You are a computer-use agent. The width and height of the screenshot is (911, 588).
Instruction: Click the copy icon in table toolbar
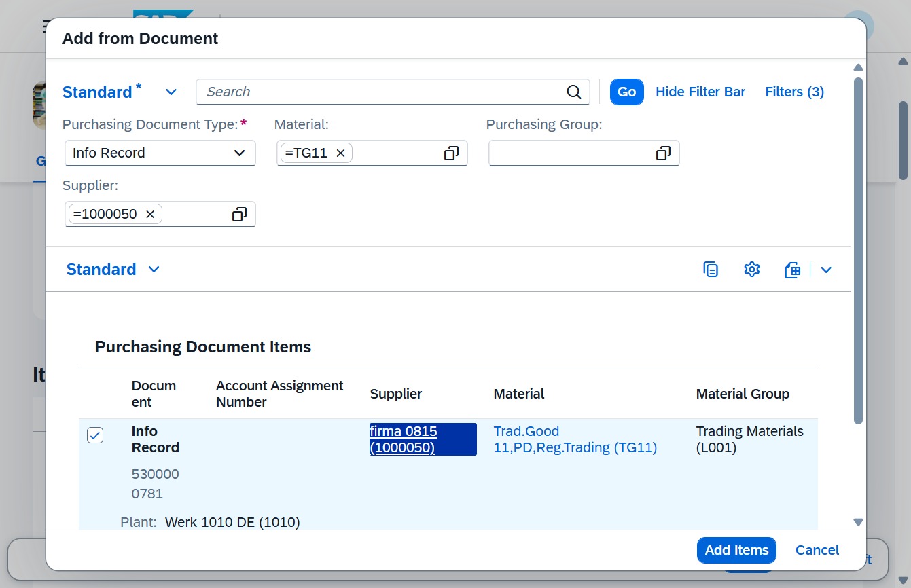coord(711,270)
